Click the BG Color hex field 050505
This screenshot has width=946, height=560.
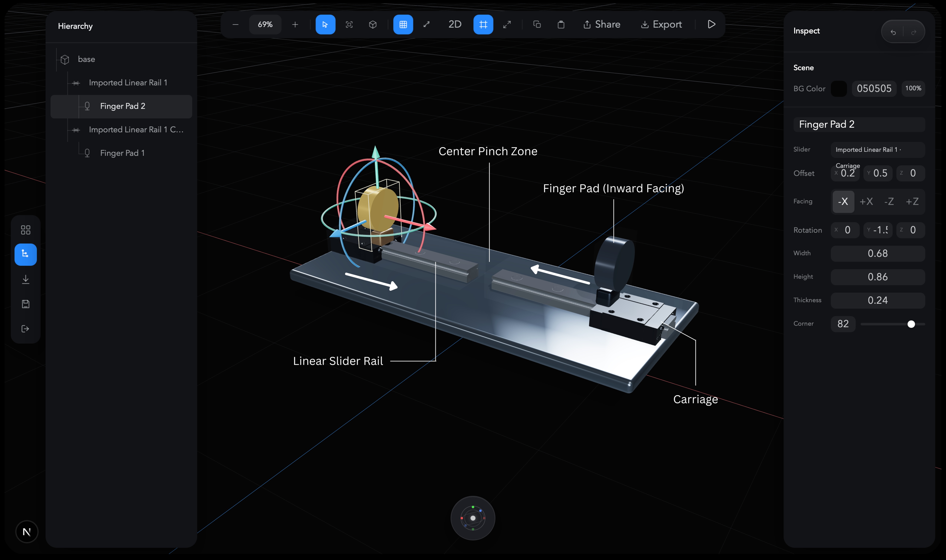pos(874,89)
